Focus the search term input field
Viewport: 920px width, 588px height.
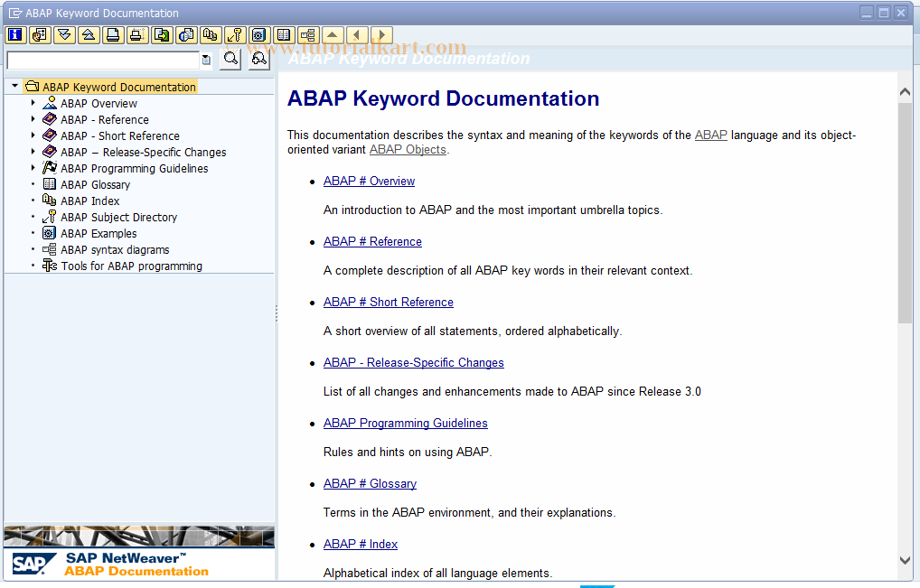[103, 60]
